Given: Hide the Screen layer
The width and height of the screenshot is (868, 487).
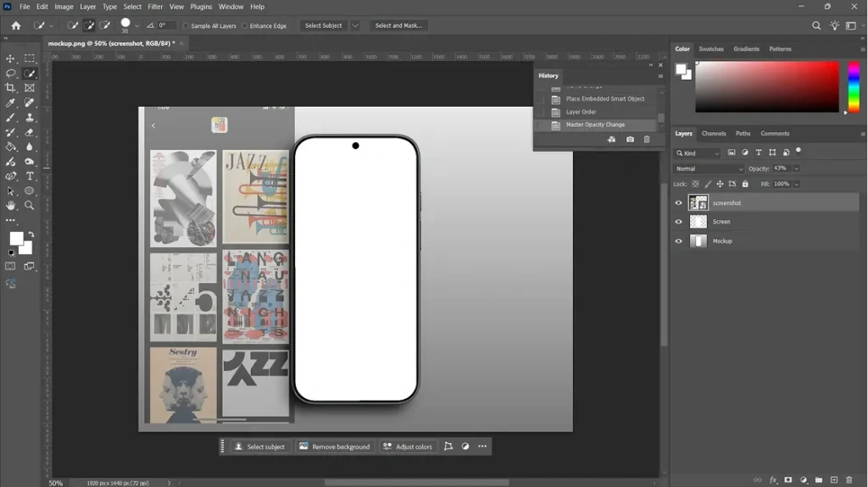Looking at the screenshot, I should click(x=679, y=222).
